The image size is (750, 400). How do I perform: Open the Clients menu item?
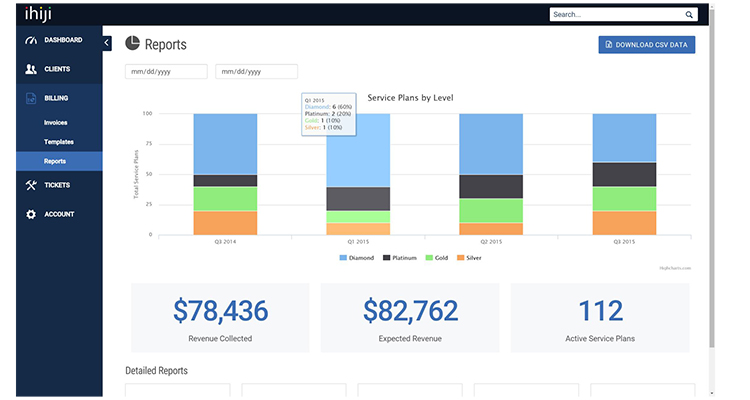(x=59, y=69)
